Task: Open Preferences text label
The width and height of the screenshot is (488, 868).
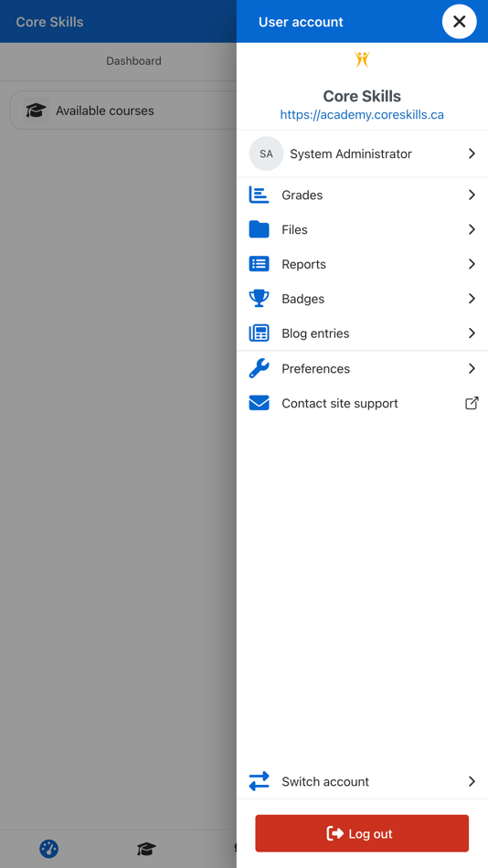Action: point(315,369)
